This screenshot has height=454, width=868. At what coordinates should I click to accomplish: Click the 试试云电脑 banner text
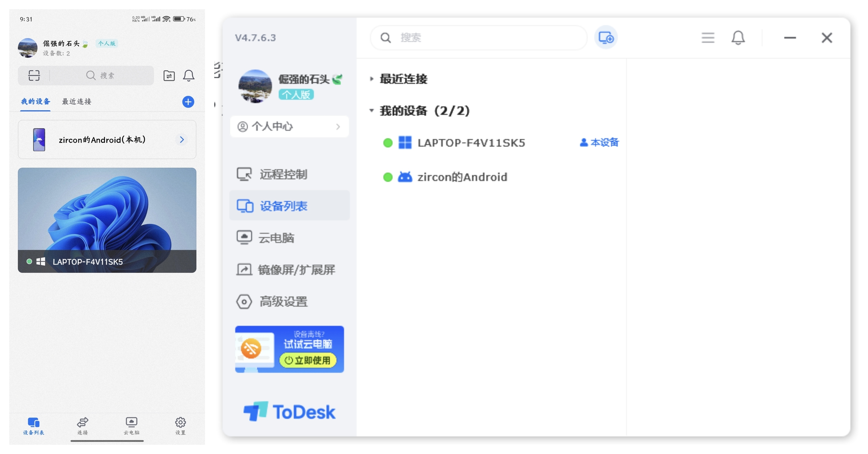[x=308, y=344]
